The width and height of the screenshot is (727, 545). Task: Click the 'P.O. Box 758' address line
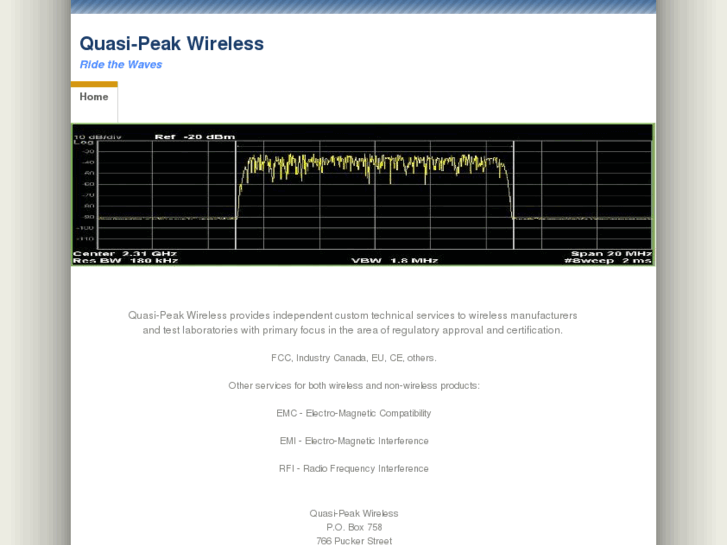pyautogui.click(x=354, y=527)
